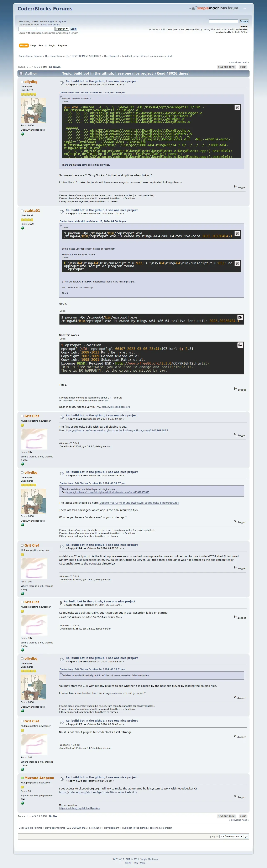Click the post icon beside Reply #127
The width and height of the screenshot is (267, 868).
pos(62,722)
